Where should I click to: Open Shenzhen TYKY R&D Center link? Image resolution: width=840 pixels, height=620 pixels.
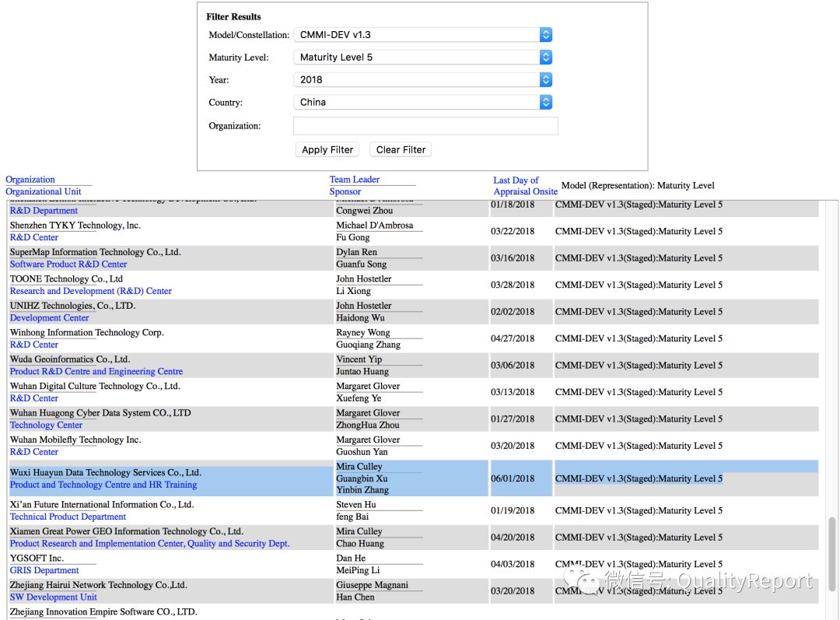click(x=34, y=237)
